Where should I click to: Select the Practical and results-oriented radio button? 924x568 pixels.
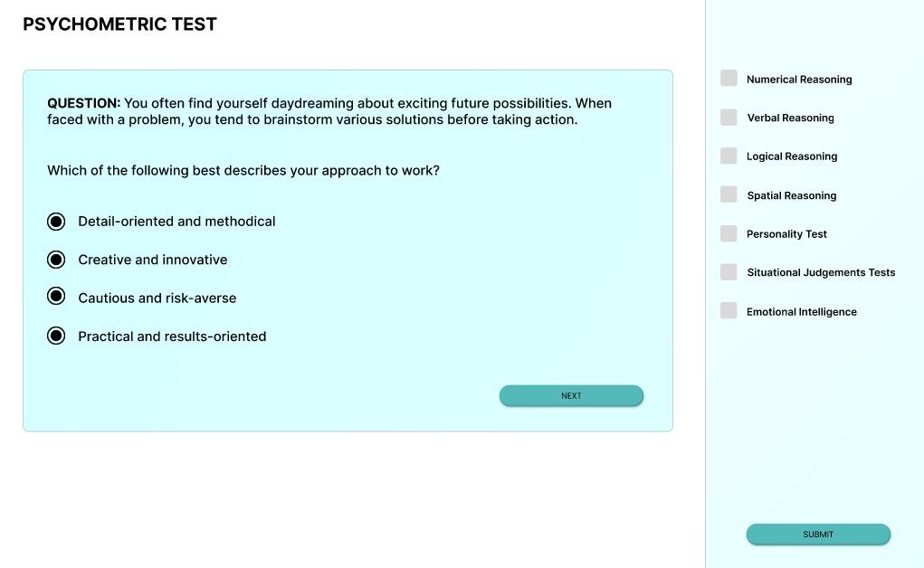(56, 336)
